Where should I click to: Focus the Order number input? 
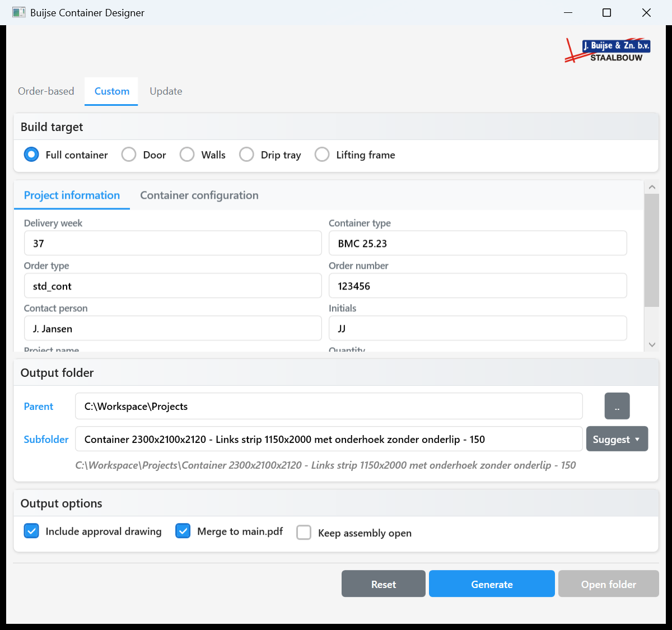[478, 286]
